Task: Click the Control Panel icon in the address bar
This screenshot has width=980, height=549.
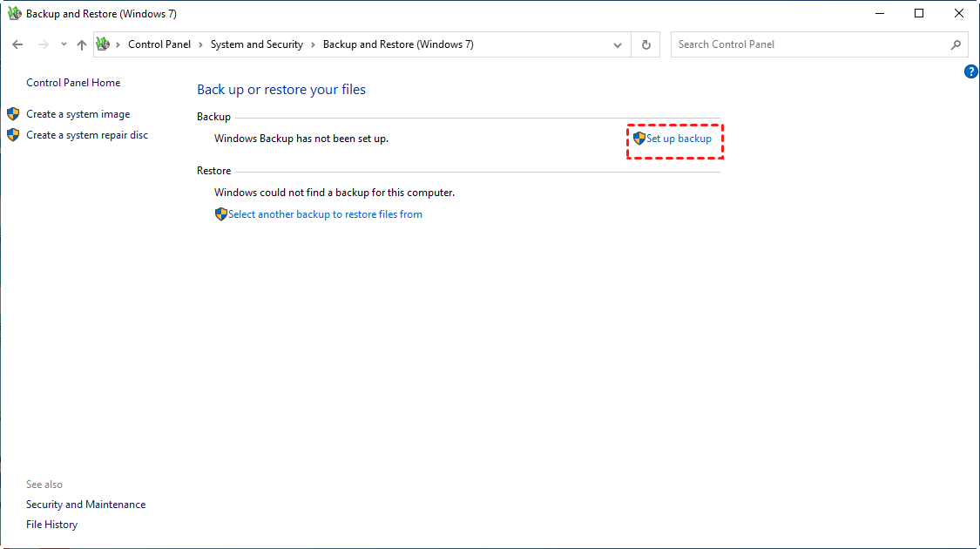Action: [x=102, y=44]
